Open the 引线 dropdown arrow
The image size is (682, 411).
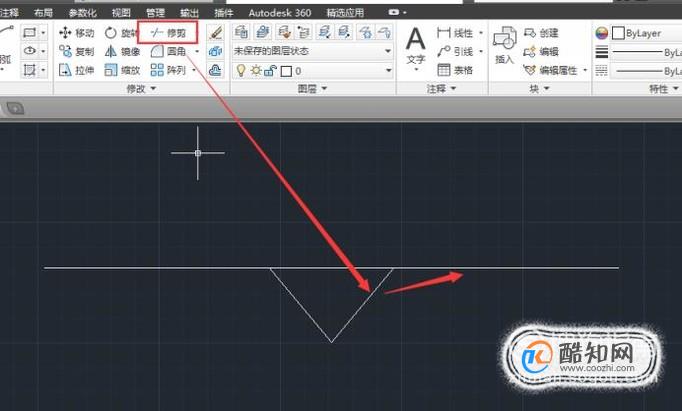(x=481, y=51)
